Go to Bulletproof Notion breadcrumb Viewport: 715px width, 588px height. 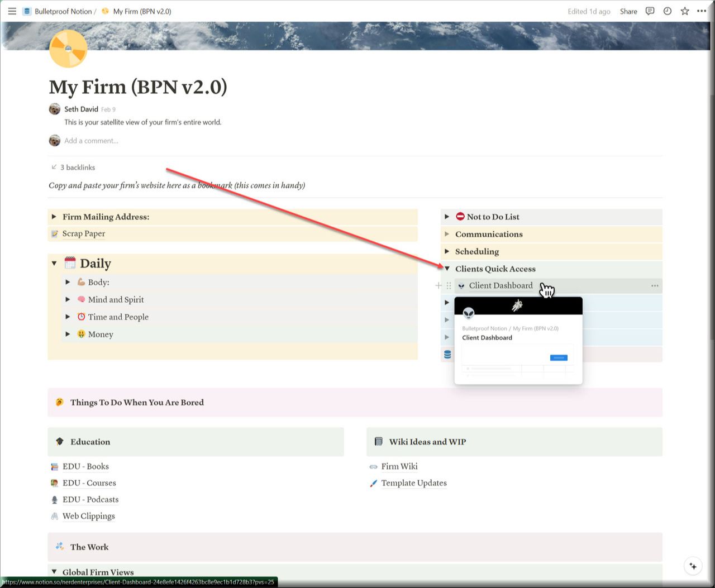58,11
